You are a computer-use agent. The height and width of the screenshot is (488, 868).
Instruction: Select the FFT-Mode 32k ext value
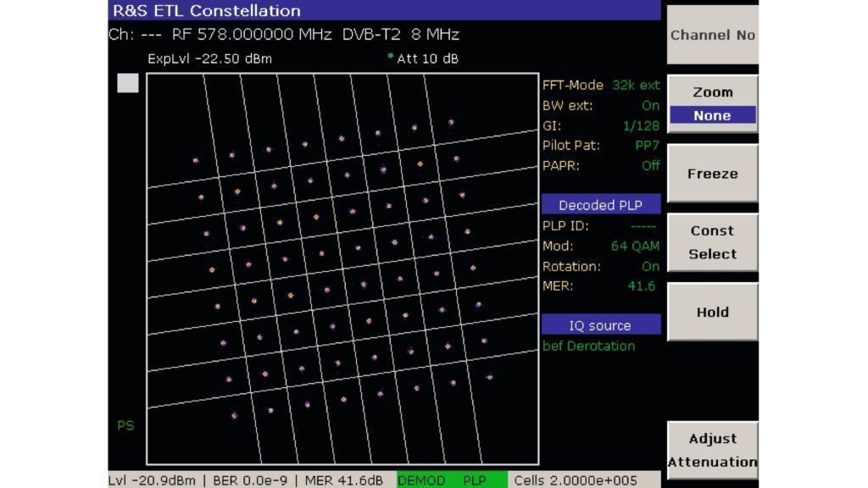[636, 86]
